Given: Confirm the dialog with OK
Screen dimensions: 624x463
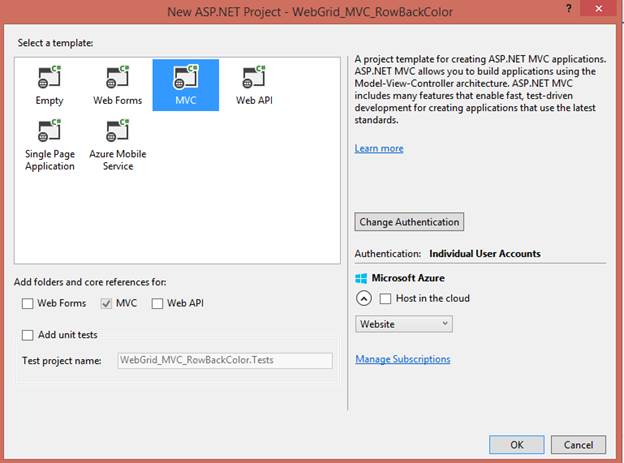Looking at the screenshot, I should (516, 444).
